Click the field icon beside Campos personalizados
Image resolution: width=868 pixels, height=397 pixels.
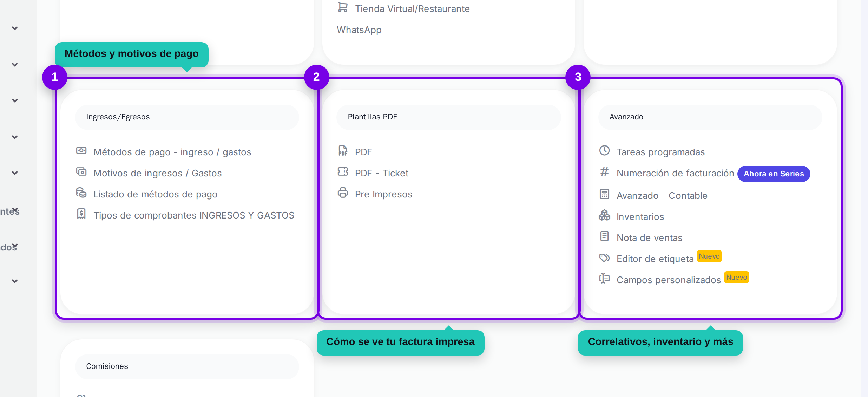click(x=604, y=278)
